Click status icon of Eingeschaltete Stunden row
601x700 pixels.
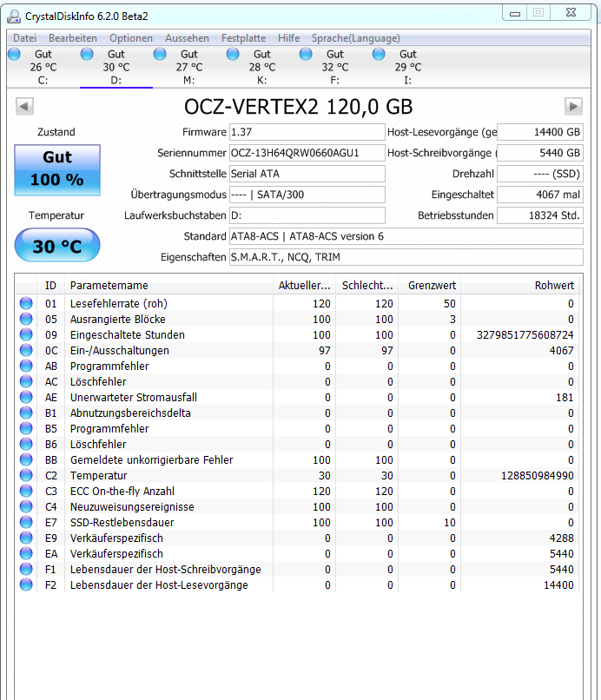point(26,334)
